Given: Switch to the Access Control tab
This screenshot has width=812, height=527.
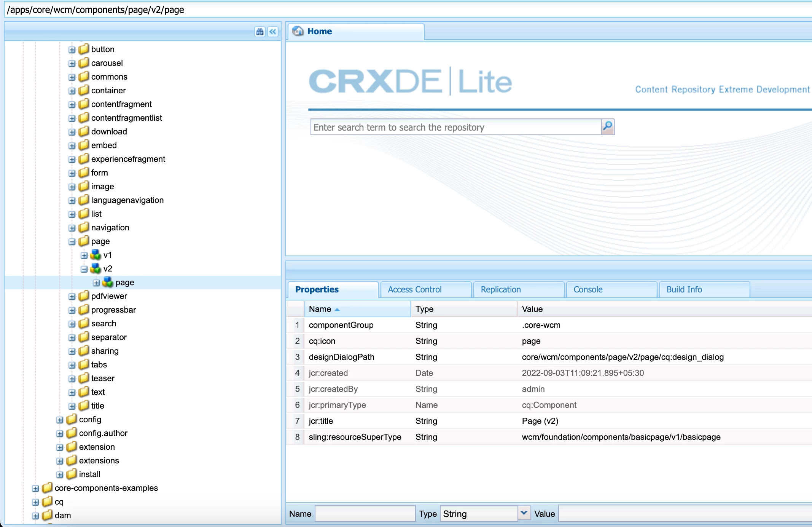Looking at the screenshot, I should coord(414,289).
